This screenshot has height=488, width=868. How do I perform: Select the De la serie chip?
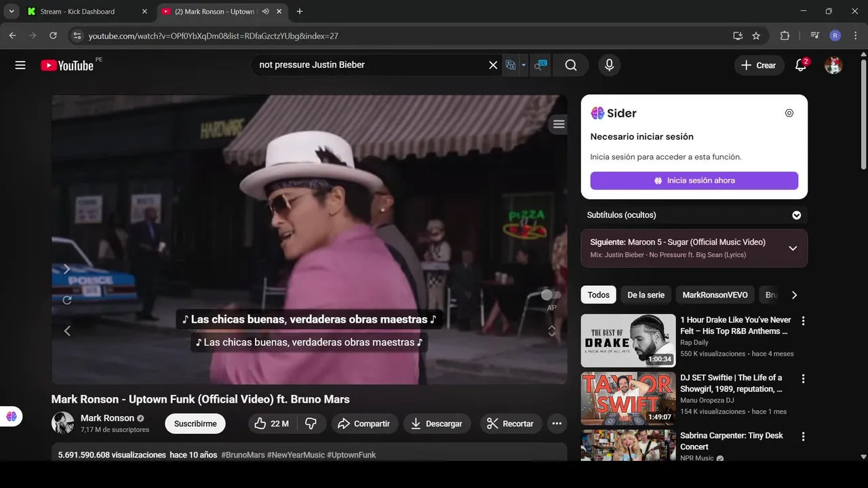[646, 295]
